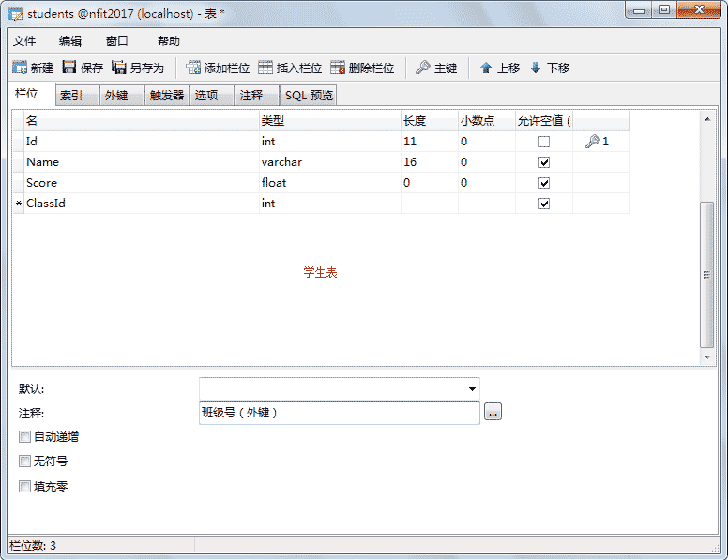Screen dimensions: 728x560
Task: Switch to the 注释 (Comment) tab
Action: (257, 95)
